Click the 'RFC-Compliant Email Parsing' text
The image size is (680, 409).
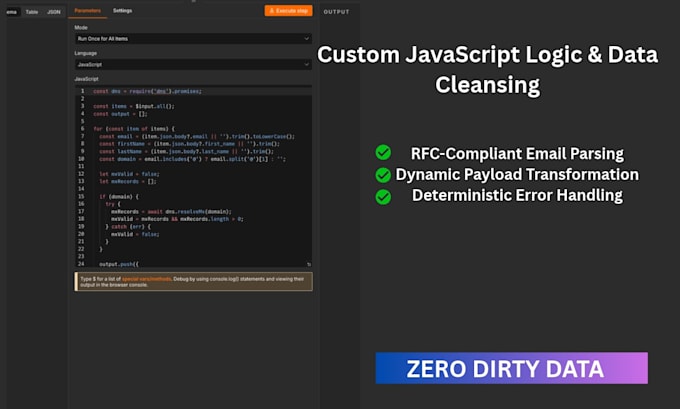pos(517,154)
